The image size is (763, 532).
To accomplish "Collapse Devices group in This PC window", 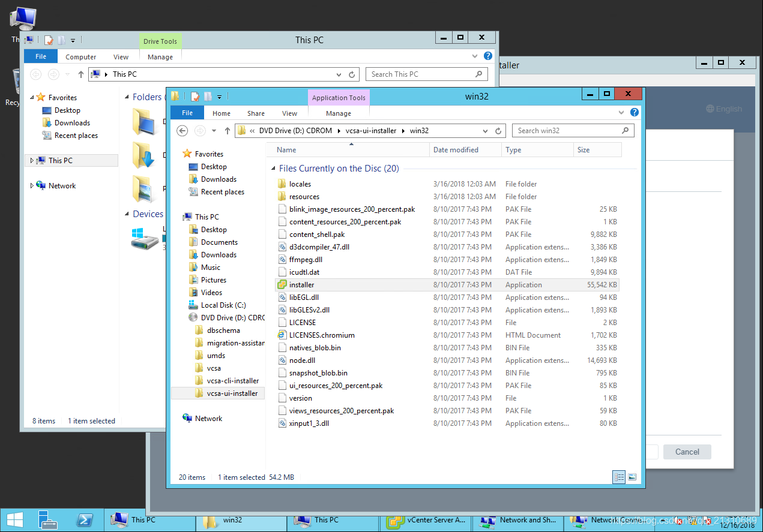I will (127, 215).
